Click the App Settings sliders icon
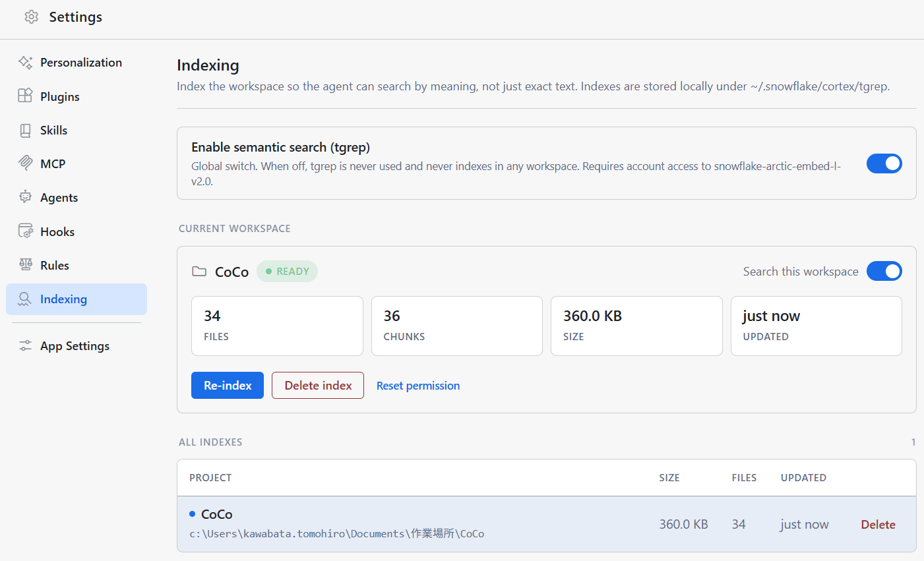 (25, 345)
